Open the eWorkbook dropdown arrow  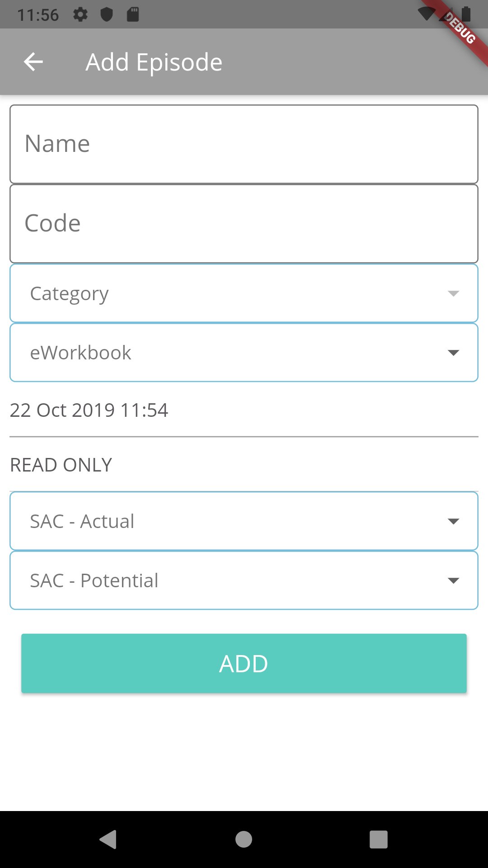(x=453, y=353)
